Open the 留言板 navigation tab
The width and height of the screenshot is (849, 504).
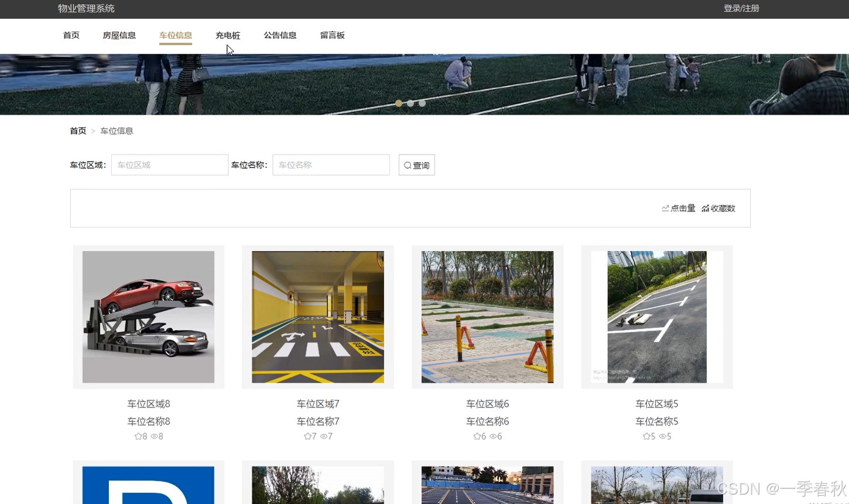click(x=333, y=35)
